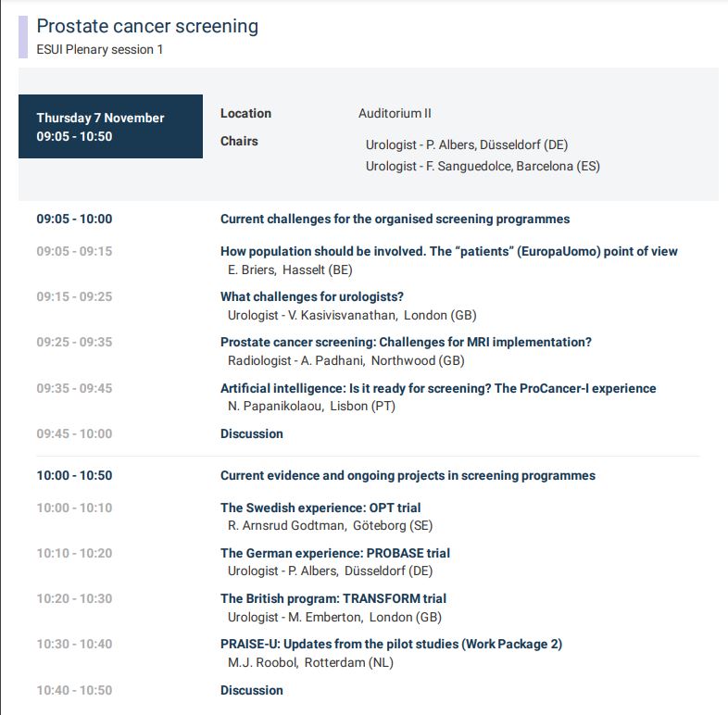Click the first Discussion item at 09:45
The width and height of the screenshot is (728, 715).
252,433
